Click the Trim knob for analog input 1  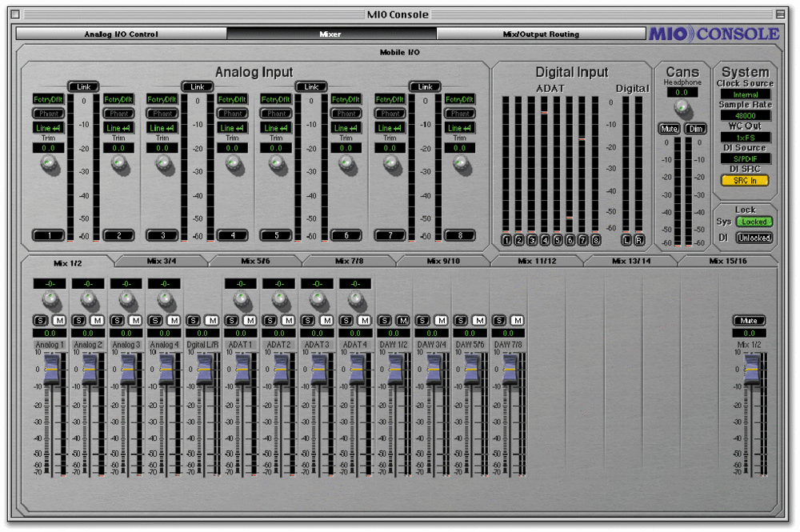pos(49,163)
